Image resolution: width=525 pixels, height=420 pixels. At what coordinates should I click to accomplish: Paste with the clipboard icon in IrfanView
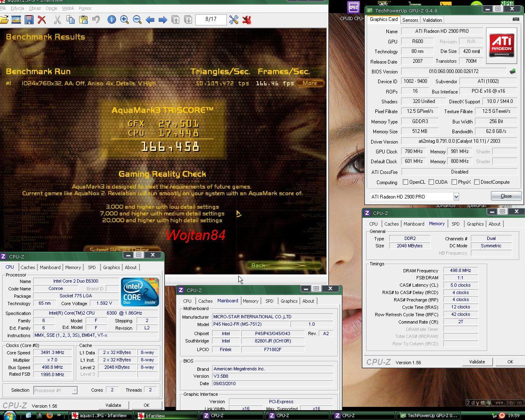[x=83, y=19]
